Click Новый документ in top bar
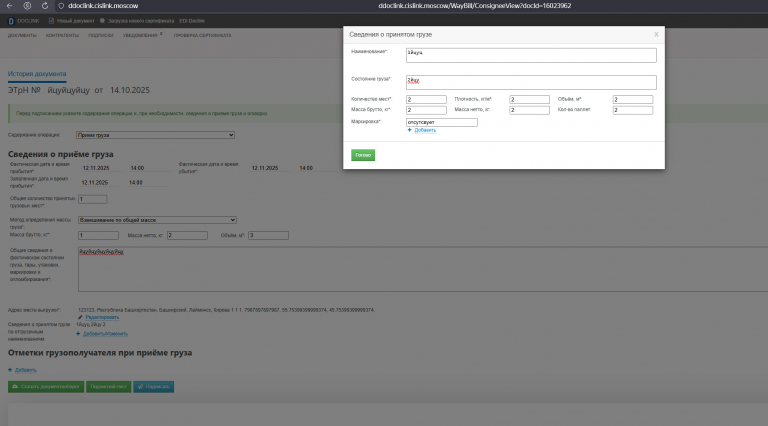The width and height of the screenshot is (768, 426). (75, 21)
